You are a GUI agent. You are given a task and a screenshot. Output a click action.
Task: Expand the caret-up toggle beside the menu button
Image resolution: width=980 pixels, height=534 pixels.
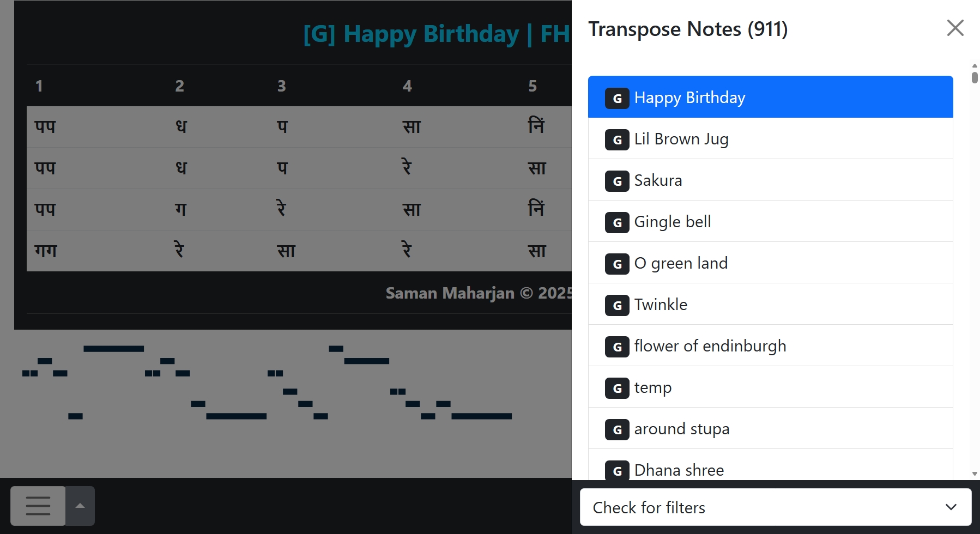click(80, 506)
